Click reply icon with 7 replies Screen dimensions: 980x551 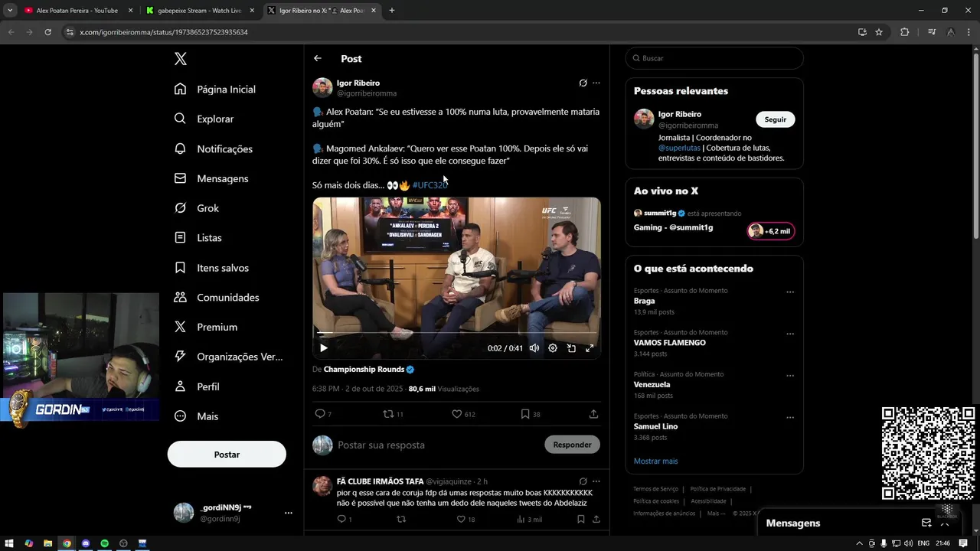[x=323, y=414]
